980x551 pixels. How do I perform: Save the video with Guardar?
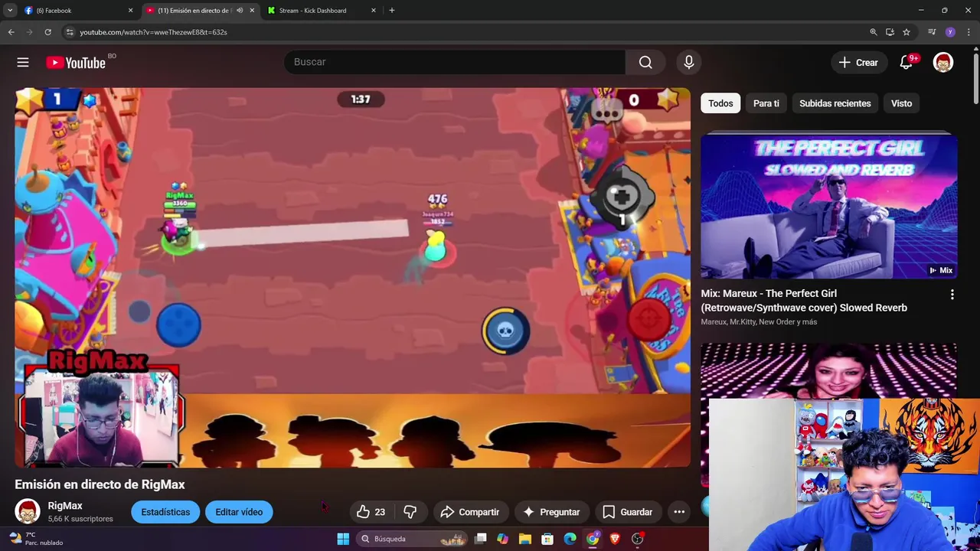coord(628,512)
